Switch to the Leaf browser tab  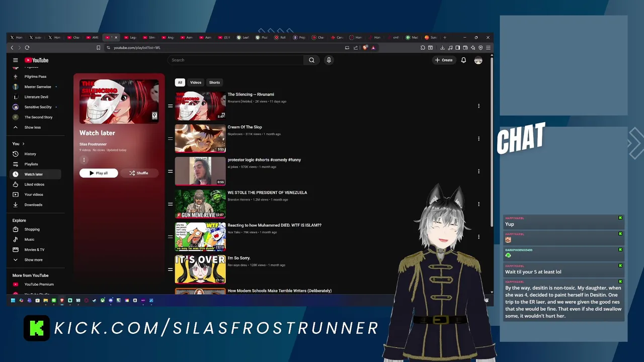click(244, 37)
